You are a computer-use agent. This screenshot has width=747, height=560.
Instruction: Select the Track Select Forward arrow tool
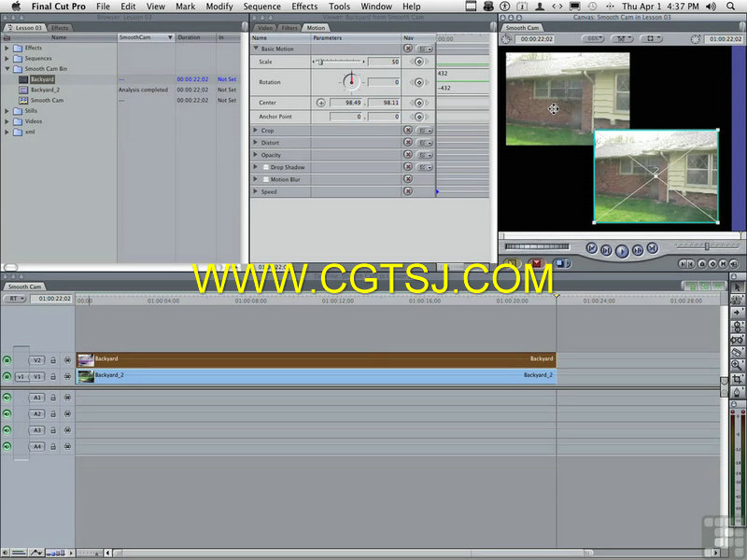tap(737, 313)
